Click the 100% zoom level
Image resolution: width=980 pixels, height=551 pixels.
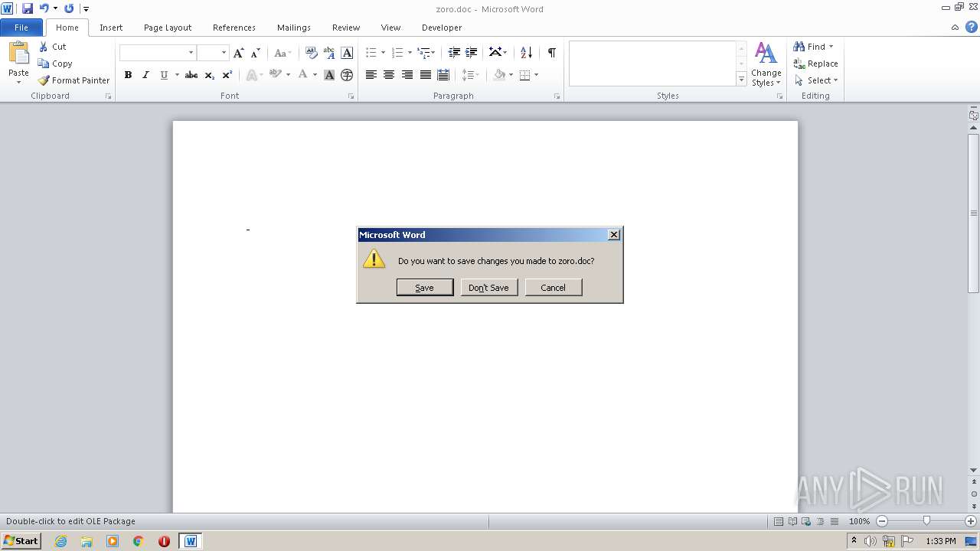click(x=860, y=521)
